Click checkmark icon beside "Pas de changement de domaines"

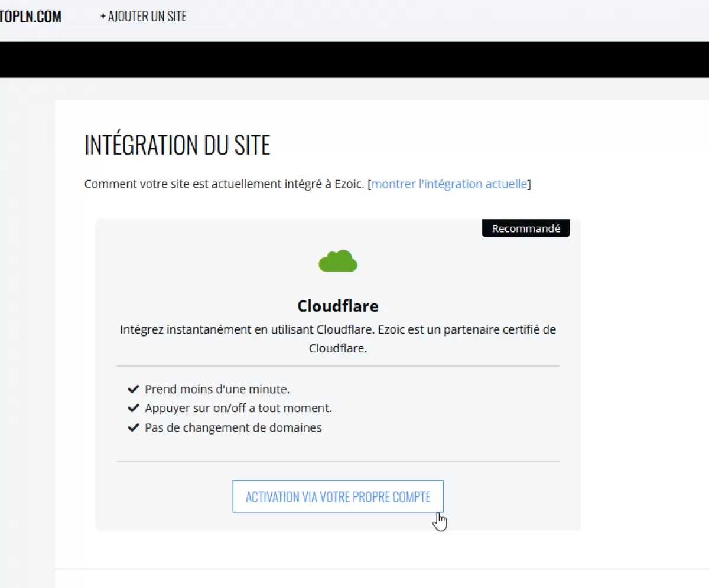[133, 427]
